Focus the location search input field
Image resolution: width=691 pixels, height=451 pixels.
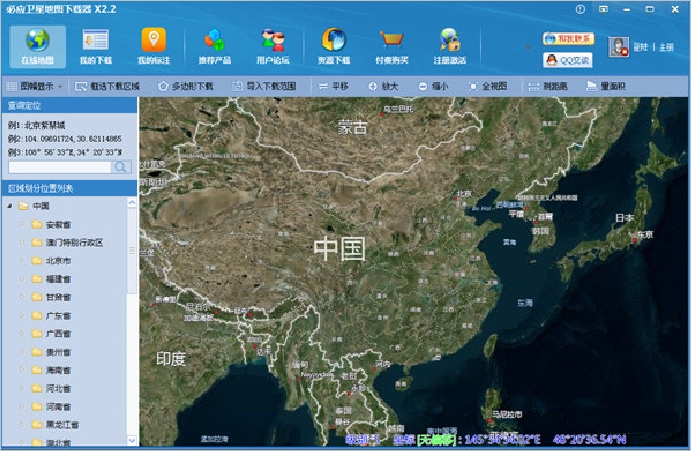[x=59, y=167]
